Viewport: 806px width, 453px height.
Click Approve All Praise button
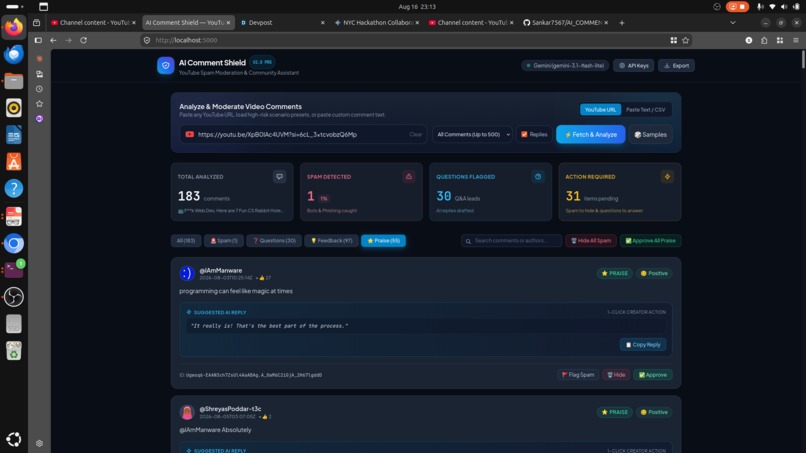(x=650, y=241)
